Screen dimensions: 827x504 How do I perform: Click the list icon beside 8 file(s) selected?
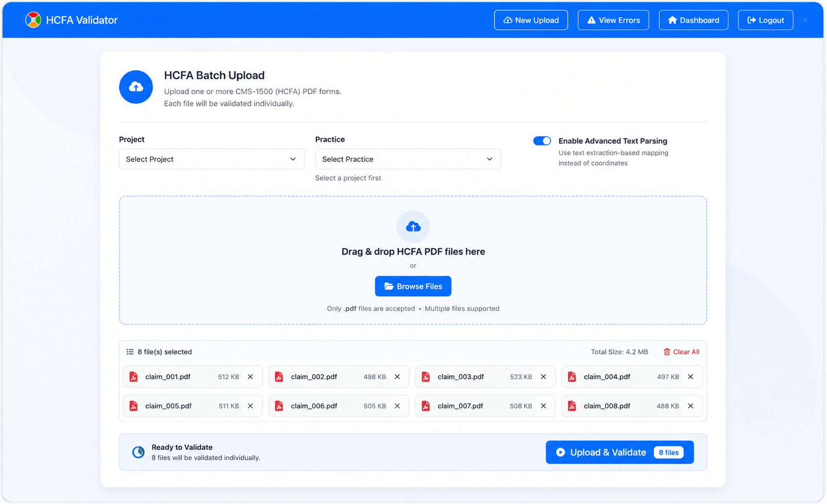coord(130,352)
